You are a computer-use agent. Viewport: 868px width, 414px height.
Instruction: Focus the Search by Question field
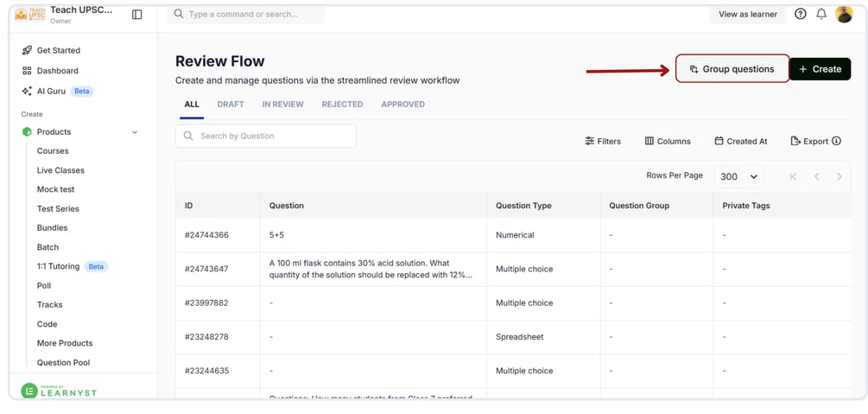tap(266, 136)
